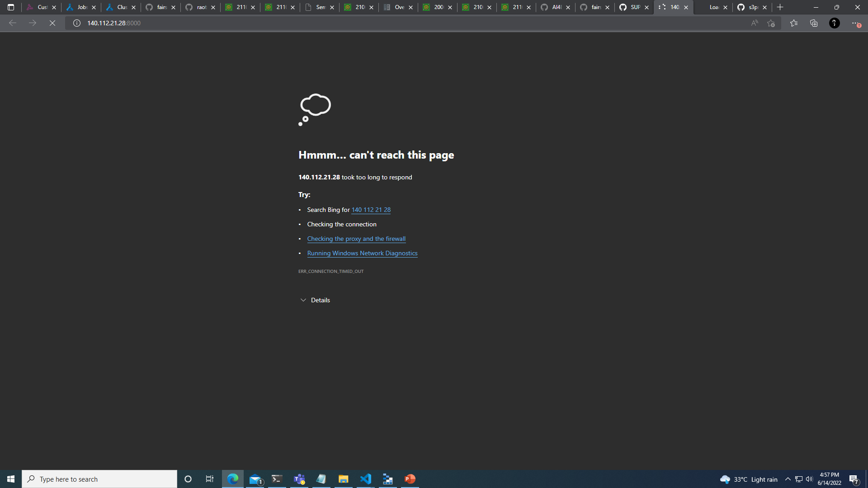The width and height of the screenshot is (868, 488).
Task: Launch Visual Studio Code from the taskbar
Action: tap(366, 479)
